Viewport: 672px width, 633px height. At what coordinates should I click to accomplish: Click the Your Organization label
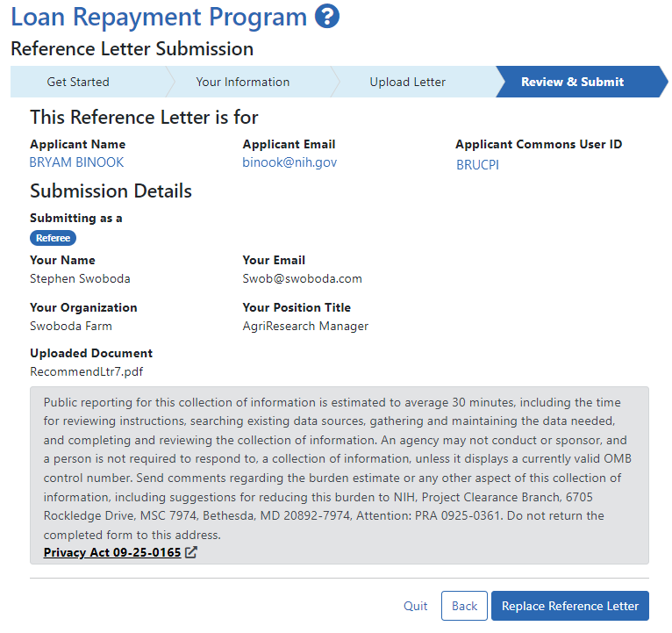pos(83,307)
